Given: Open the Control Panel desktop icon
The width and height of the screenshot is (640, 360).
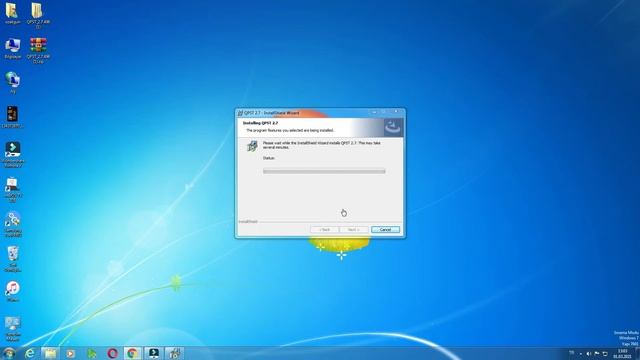Looking at the screenshot, I should (13, 329).
